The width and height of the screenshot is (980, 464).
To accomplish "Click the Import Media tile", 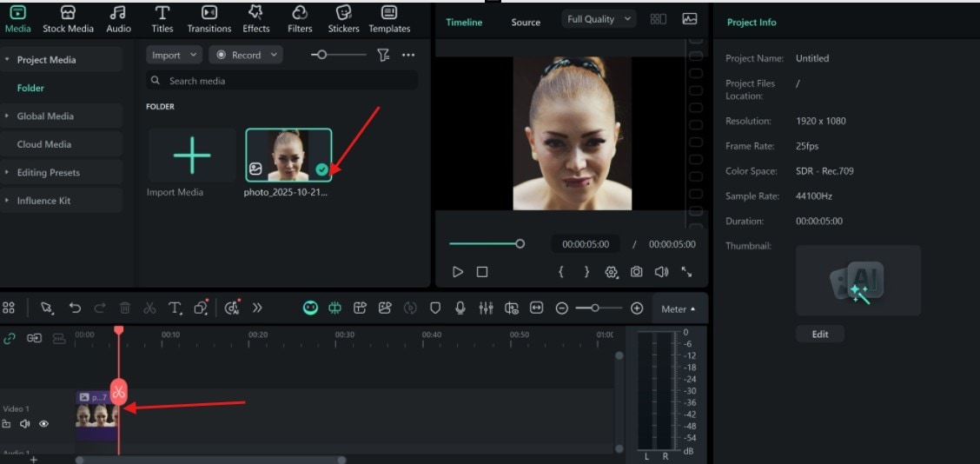I will tap(191, 156).
